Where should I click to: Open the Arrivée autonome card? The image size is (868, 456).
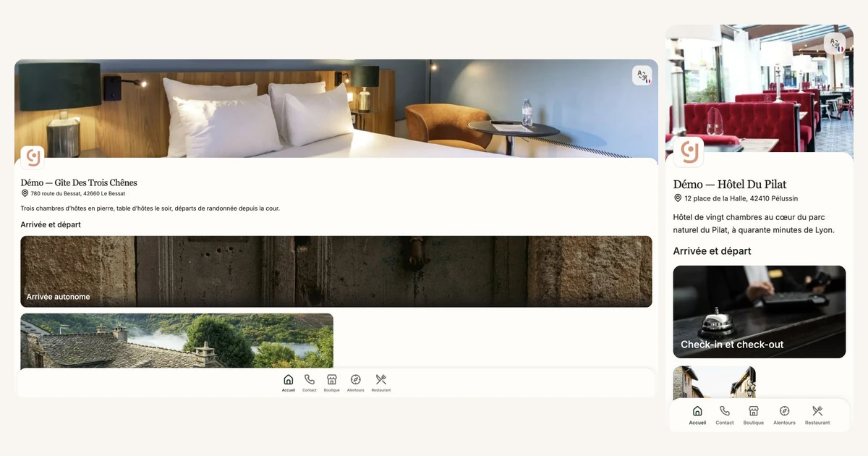(336, 271)
